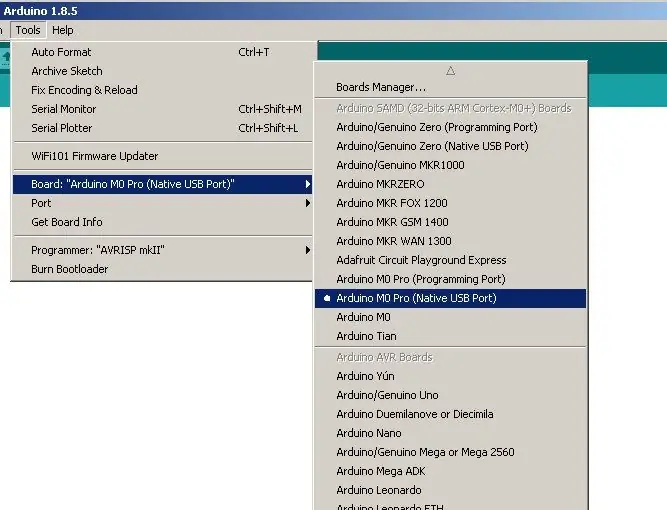Expand the Programmer AVRISP mkII submenu
This screenshot has width=667, height=510.
coord(162,250)
